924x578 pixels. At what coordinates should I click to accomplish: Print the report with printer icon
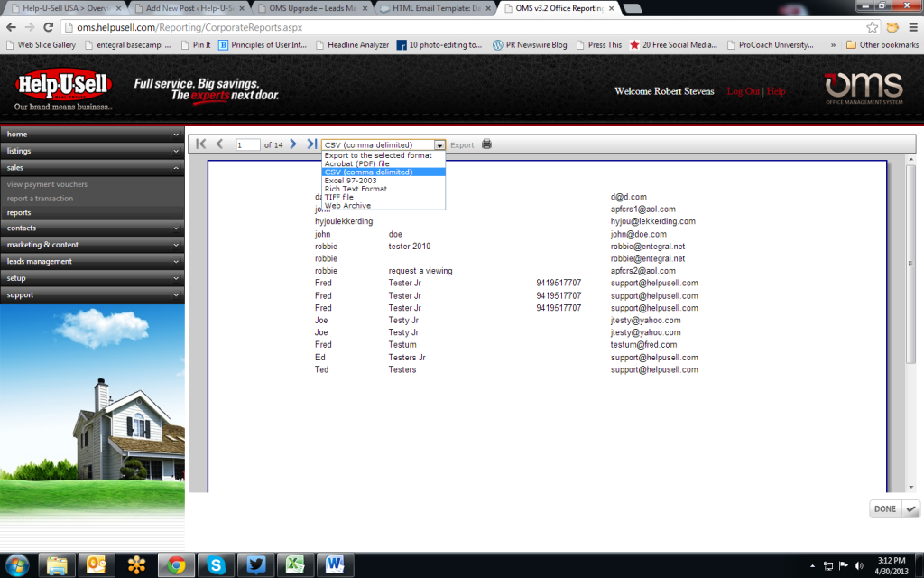[x=486, y=144]
